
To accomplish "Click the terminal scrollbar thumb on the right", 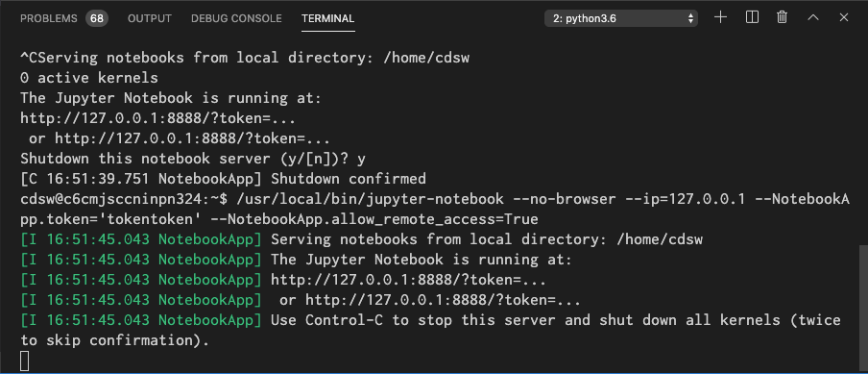I will pyautogui.click(x=863, y=308).
